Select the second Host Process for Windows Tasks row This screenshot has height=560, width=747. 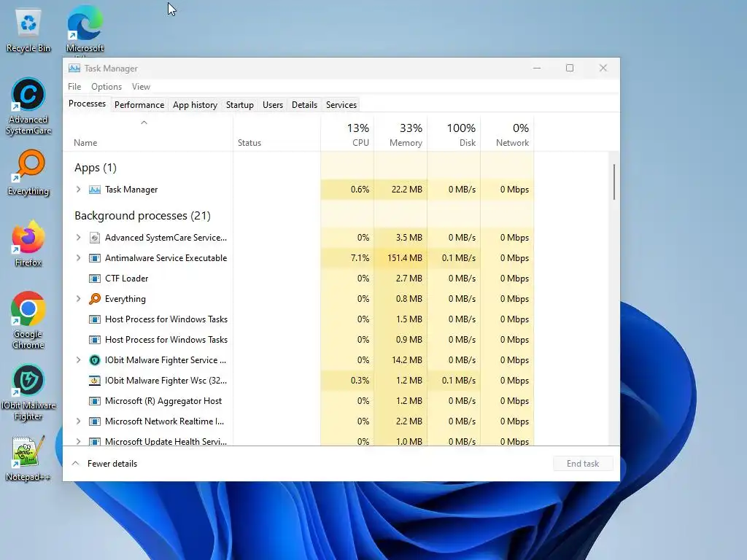tap(298, 340)
